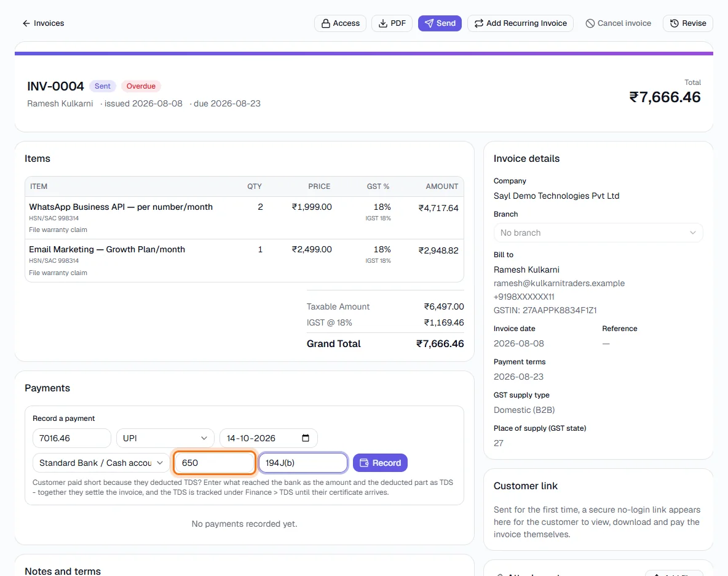Click the Grand Total ₹7,666.46 value
Viewport: 728px width, 576px height.
[440, 344]
